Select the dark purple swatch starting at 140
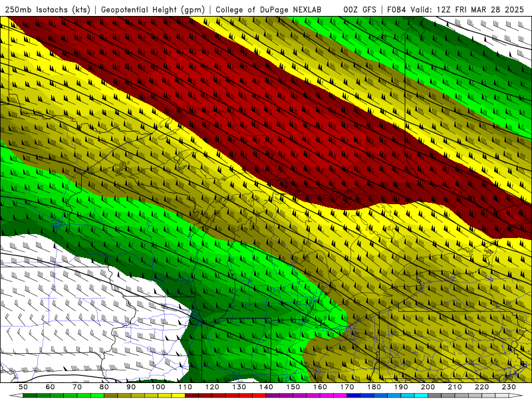 [273, 396]
